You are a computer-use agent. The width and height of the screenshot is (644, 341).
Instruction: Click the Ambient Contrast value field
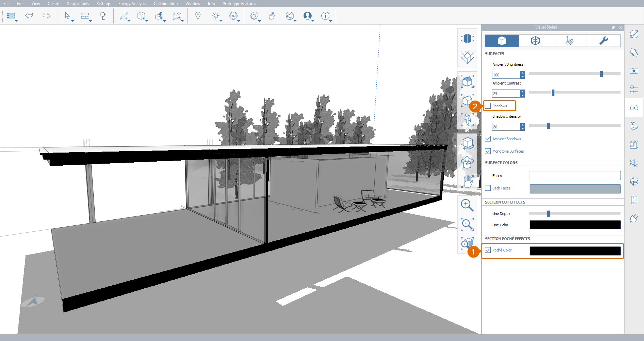pyautogui.click(x=506, y=94)
